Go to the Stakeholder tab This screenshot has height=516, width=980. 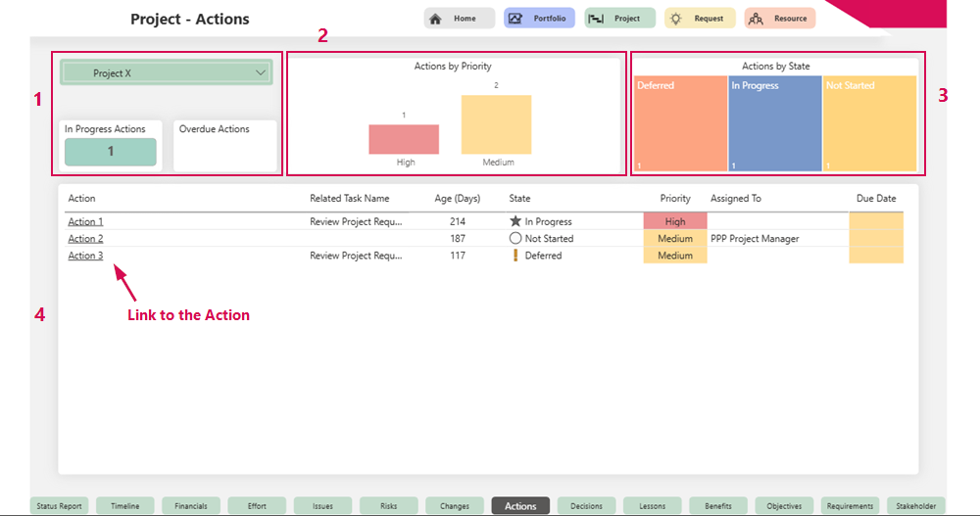pyautogui.click(x=915, y=506)
